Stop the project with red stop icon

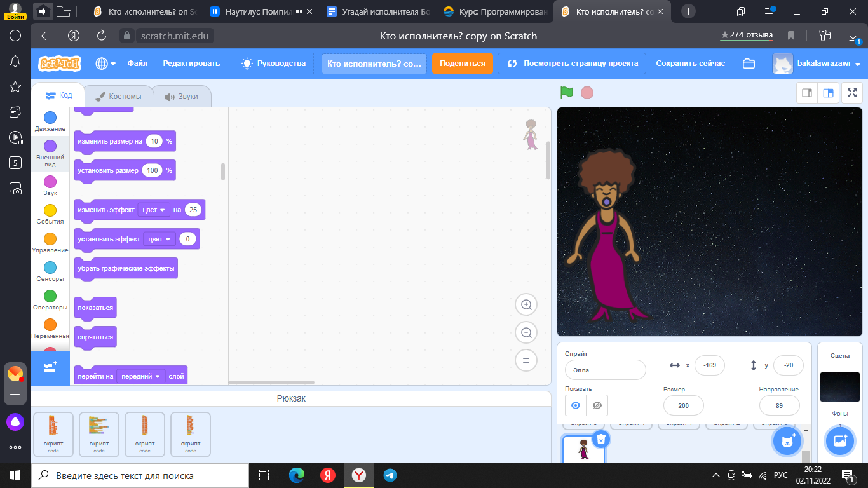click(x=587, y=93)
